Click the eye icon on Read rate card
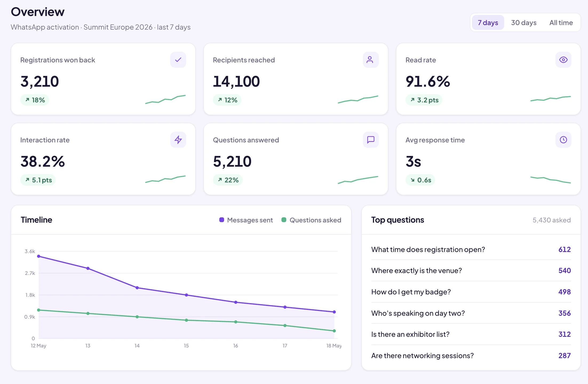This screenshot has width=588, height=384. (563, 60)
